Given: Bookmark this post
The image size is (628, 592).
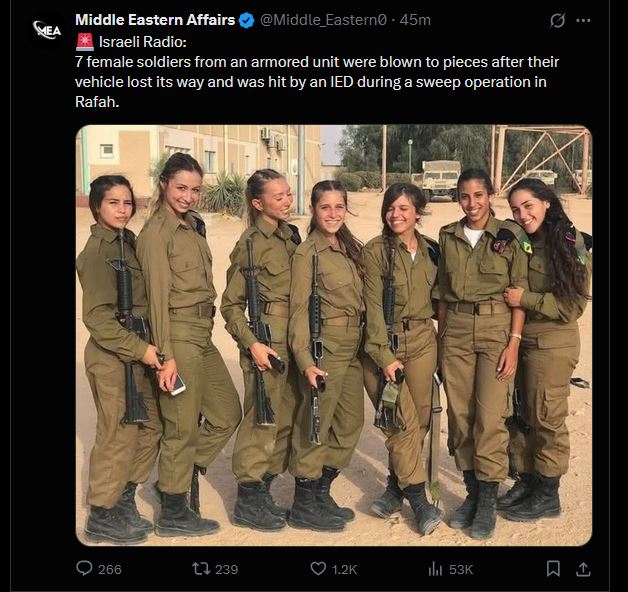Looking at the screenshot, I should click(553, 568).
